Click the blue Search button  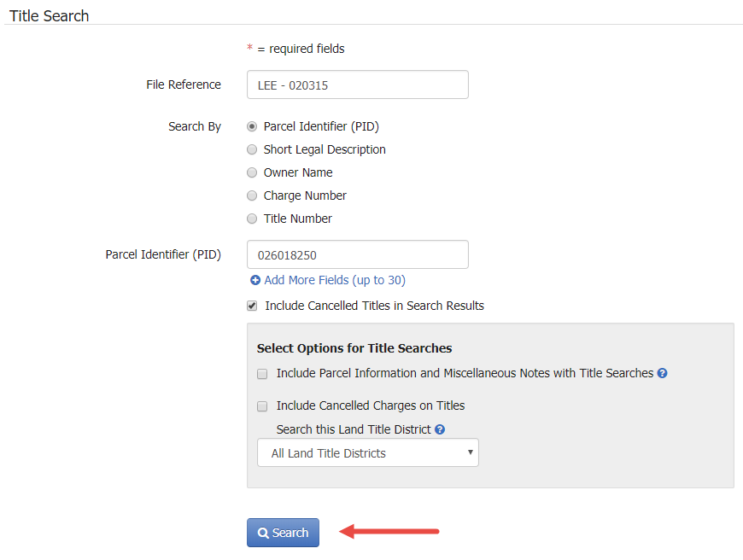pyautogui.click(x=283, y=533)
